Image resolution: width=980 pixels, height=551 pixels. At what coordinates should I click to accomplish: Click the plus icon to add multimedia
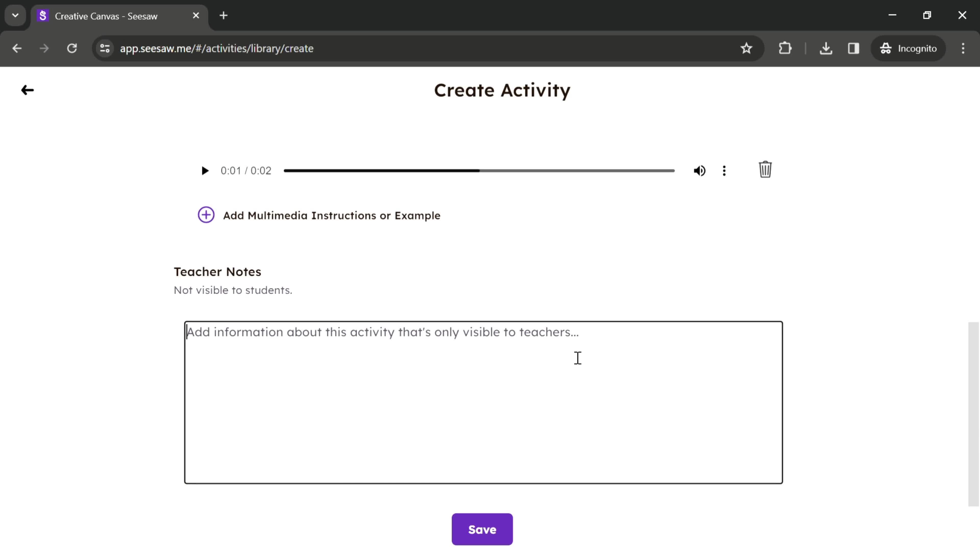click(206, 215)
